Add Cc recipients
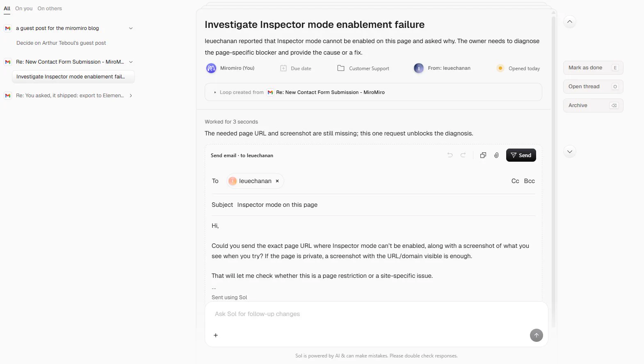This screenshot has height=364, width=644. click(515, 181)
